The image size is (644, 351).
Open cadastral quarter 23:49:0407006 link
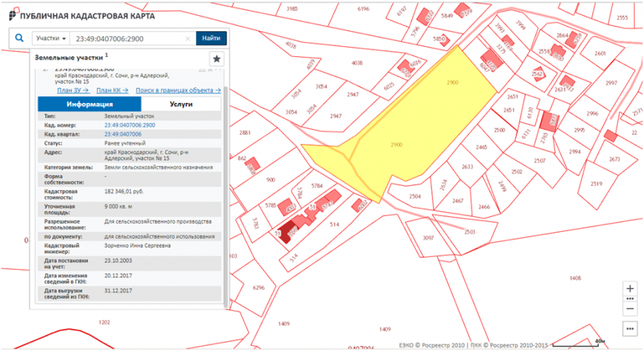click(121, 133)
